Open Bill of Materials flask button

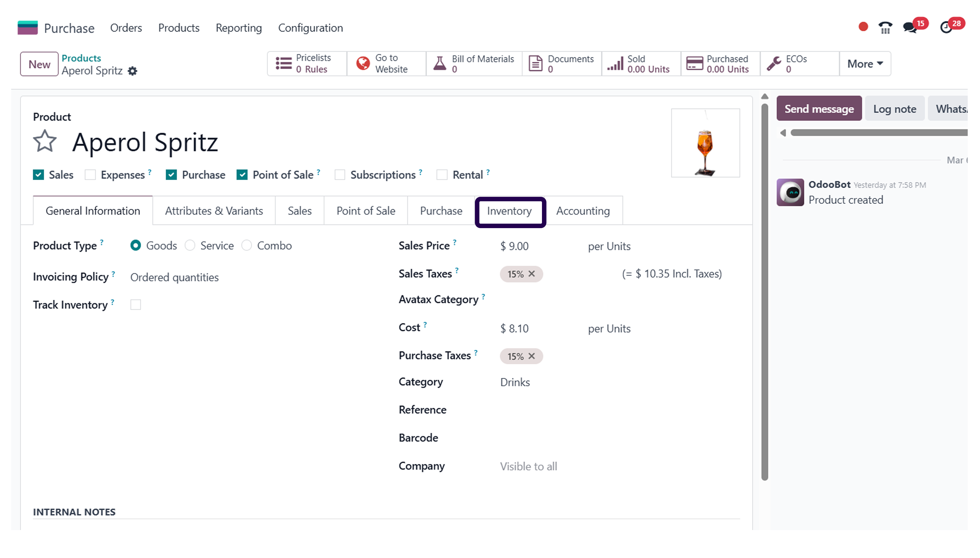tap(474, 64)
